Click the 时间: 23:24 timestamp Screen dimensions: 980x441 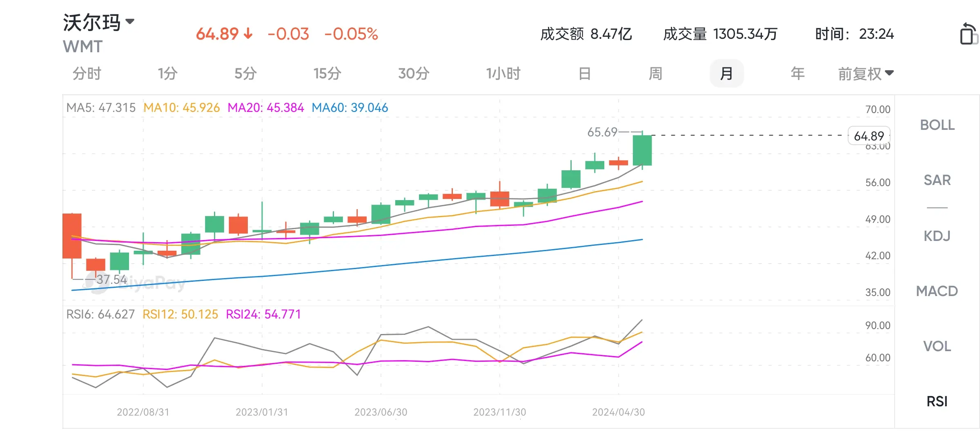[x=855, y=34]
